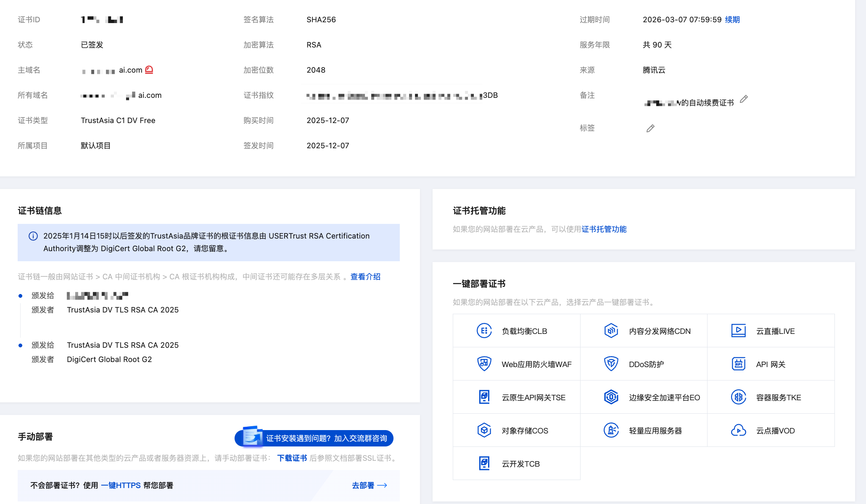Select 容器服务TKE deployment option
866x504 pixels.
tap(778, 397)
